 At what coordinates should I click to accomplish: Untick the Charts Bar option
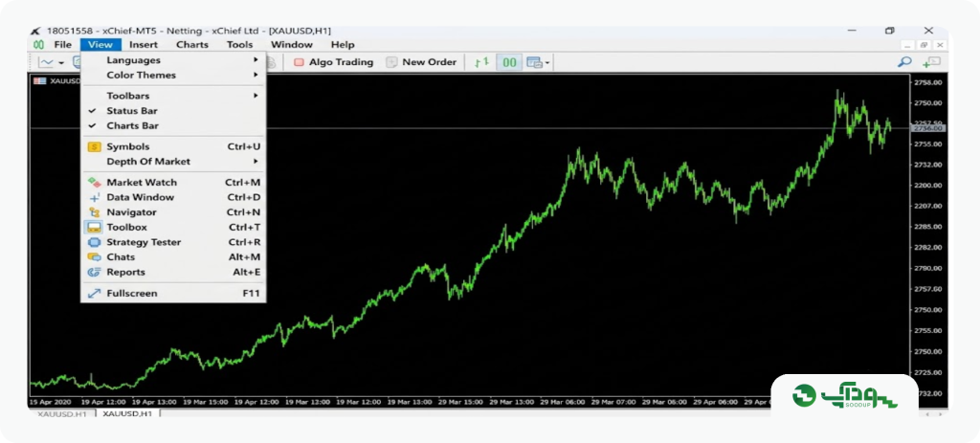(x=174, y=126)
